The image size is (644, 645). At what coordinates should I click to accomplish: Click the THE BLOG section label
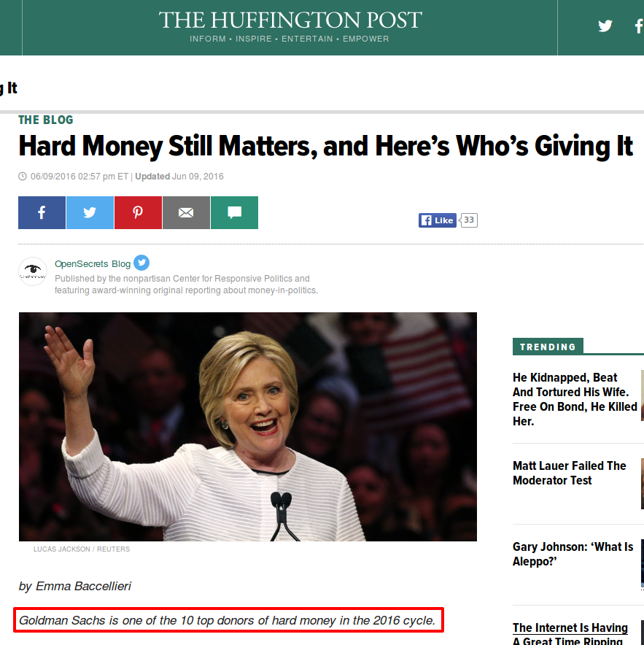coord(46,120)
